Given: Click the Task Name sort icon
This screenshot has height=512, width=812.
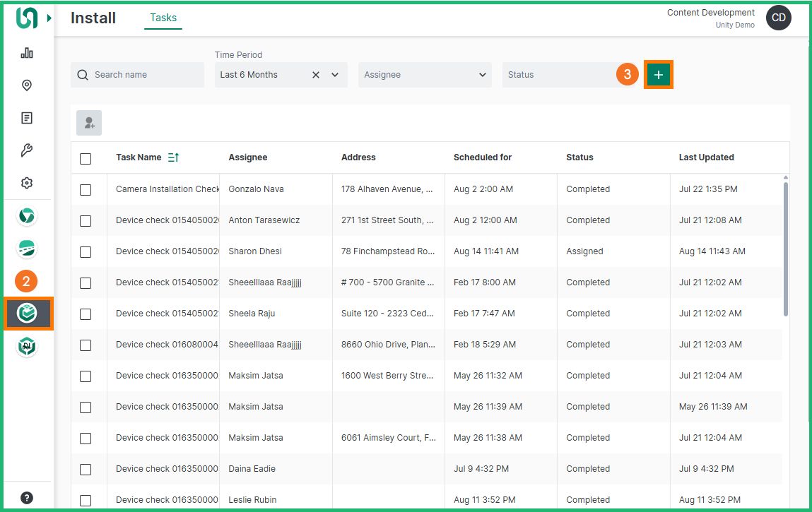Looking at the screenshot, I should [173, 157].
